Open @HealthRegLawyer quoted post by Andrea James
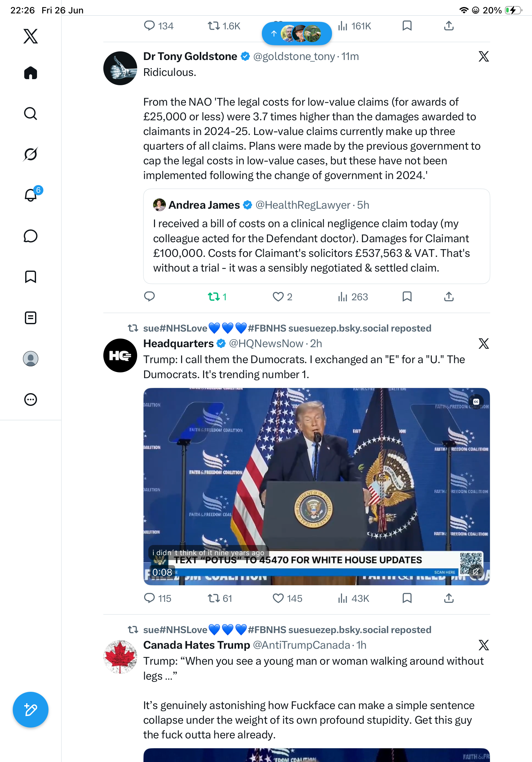532x762 pixels. (x=316, y=236)
